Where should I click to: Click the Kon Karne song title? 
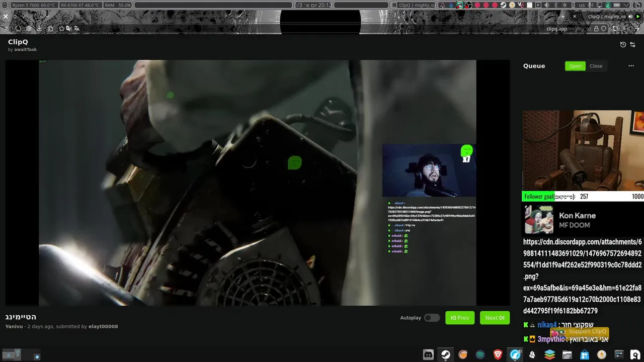[577, 216]
